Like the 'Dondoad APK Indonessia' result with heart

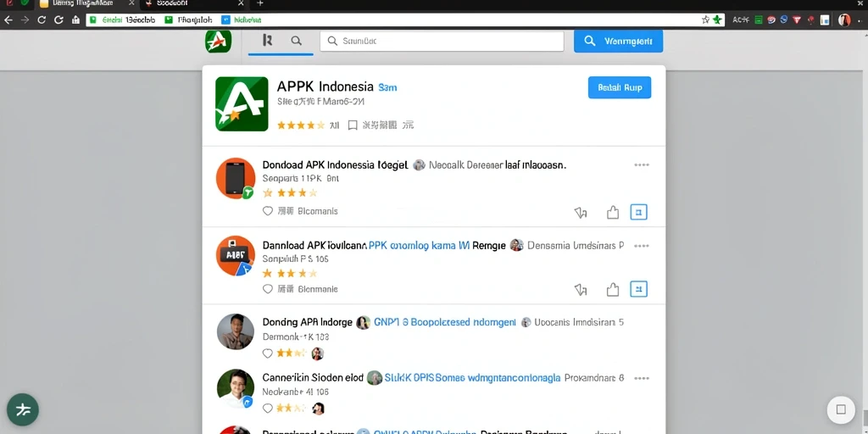tap(267, 211)
